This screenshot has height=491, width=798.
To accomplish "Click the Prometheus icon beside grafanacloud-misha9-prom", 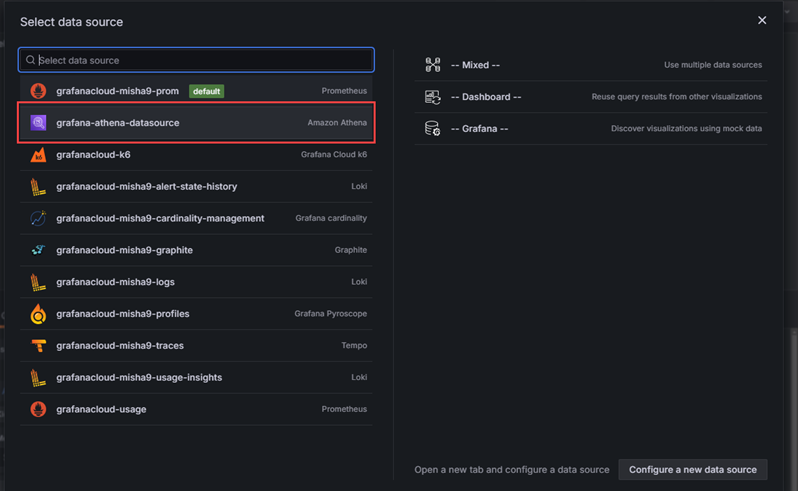I will pos(38,91).
